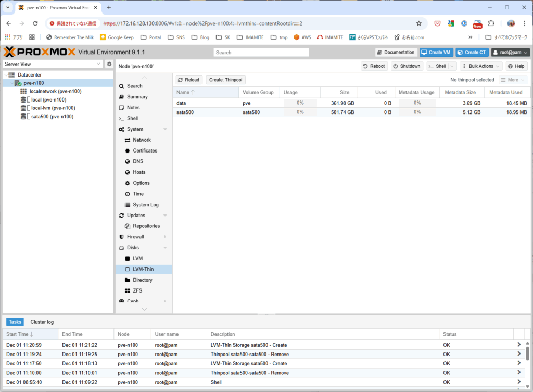Screen dimensions: 533x392
Task: Click in the top Search field
Action: click(261, 53)
